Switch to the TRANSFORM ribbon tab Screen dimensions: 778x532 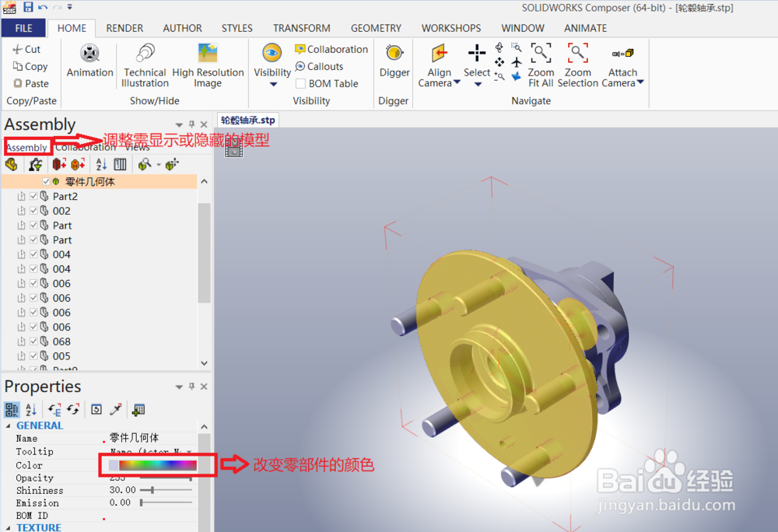click(302, 28)
